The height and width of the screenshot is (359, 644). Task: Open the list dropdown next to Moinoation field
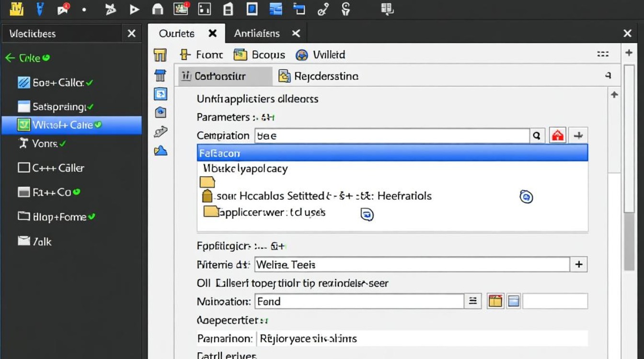(472, 301)
